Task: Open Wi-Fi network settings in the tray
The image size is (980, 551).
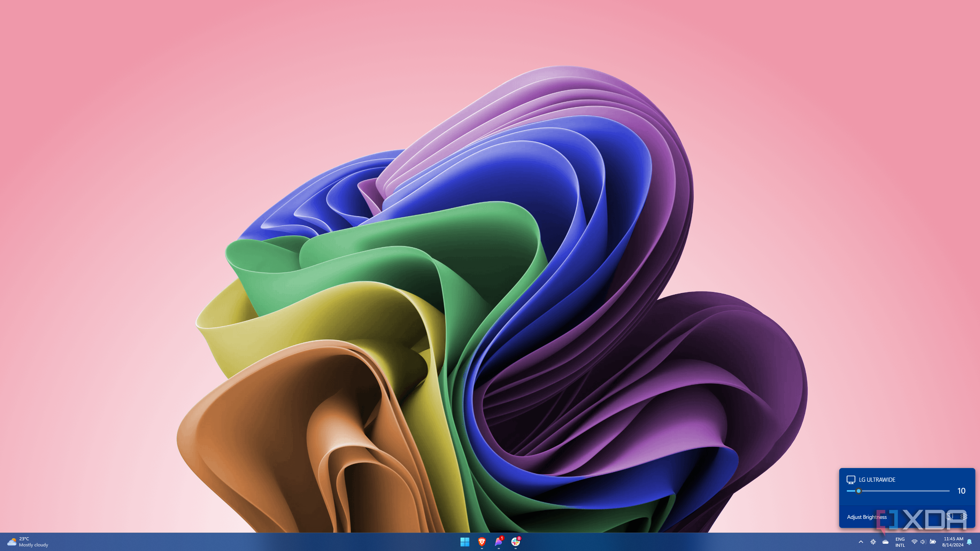Action: click(914, 542)
